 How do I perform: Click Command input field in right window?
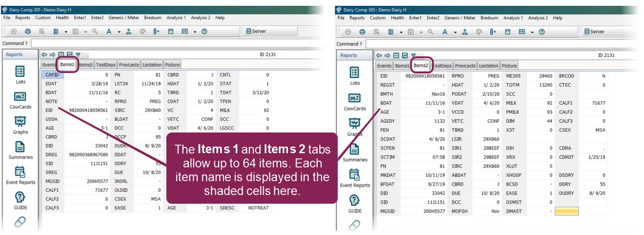click(501, 44)
